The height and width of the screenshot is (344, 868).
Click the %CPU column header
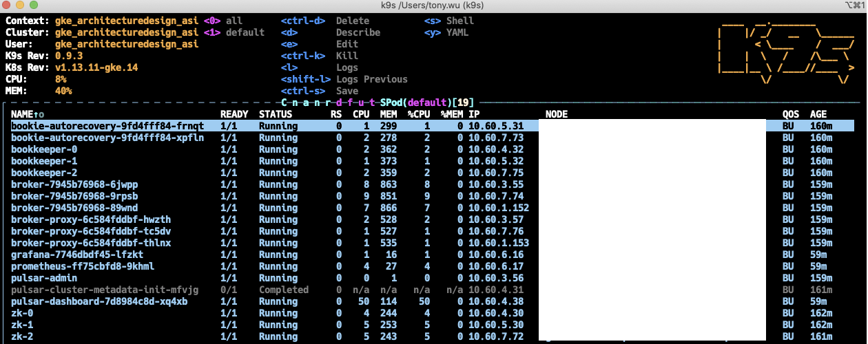click(419, 114)
